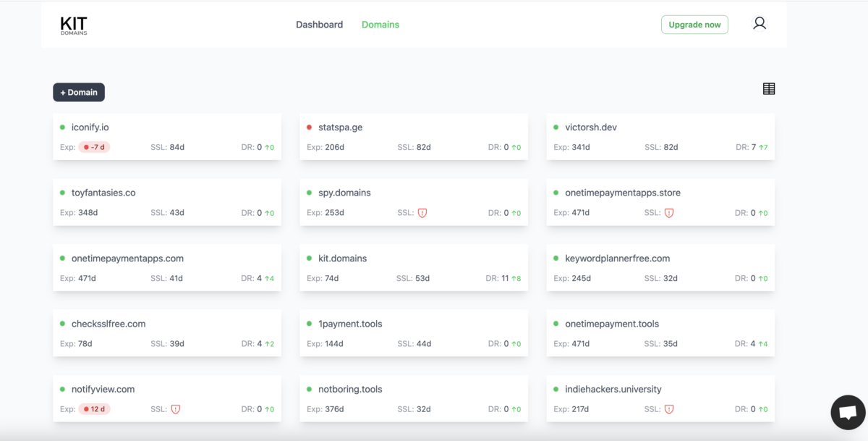Open the victorsh.dev domain entry

pyautogui.click(x=590, y=127)
